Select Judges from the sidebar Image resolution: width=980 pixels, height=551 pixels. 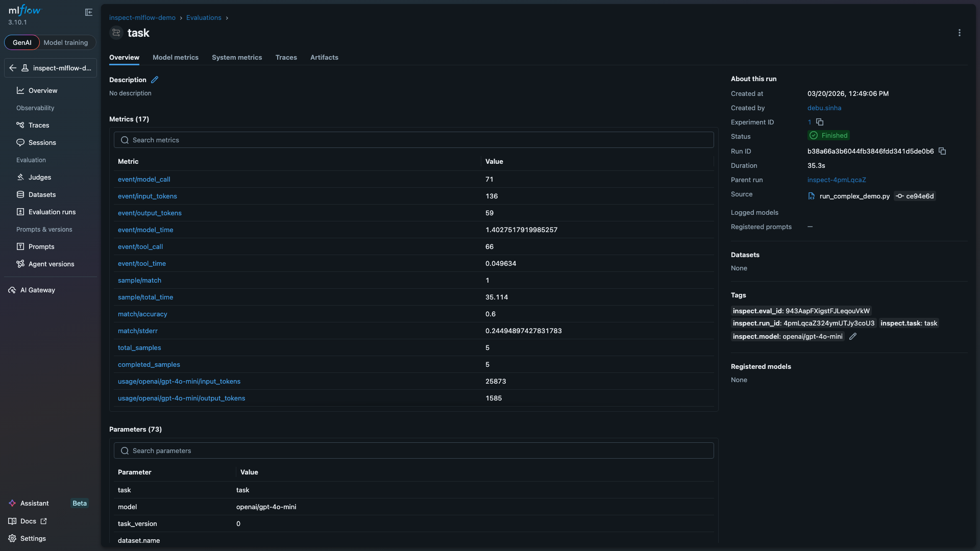39,177
